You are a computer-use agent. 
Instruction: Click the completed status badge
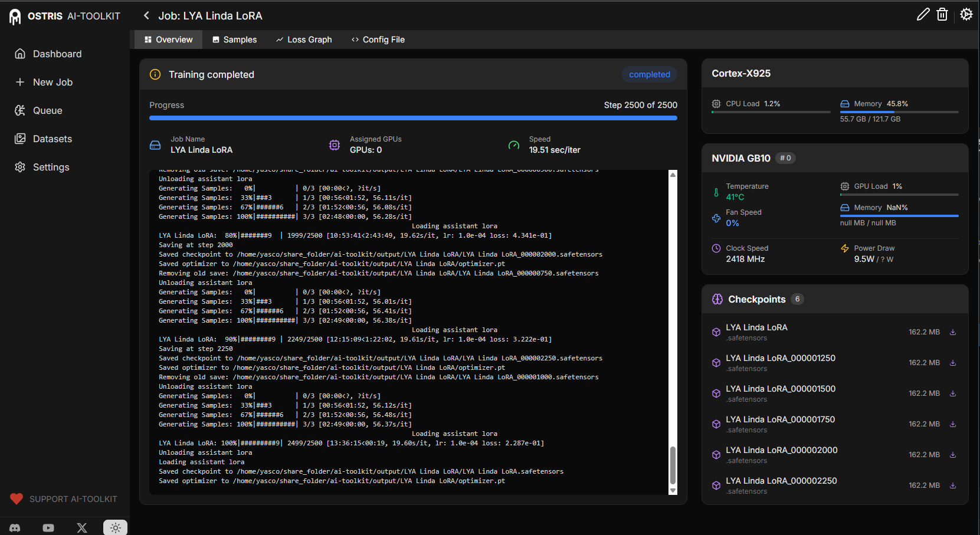649,74
